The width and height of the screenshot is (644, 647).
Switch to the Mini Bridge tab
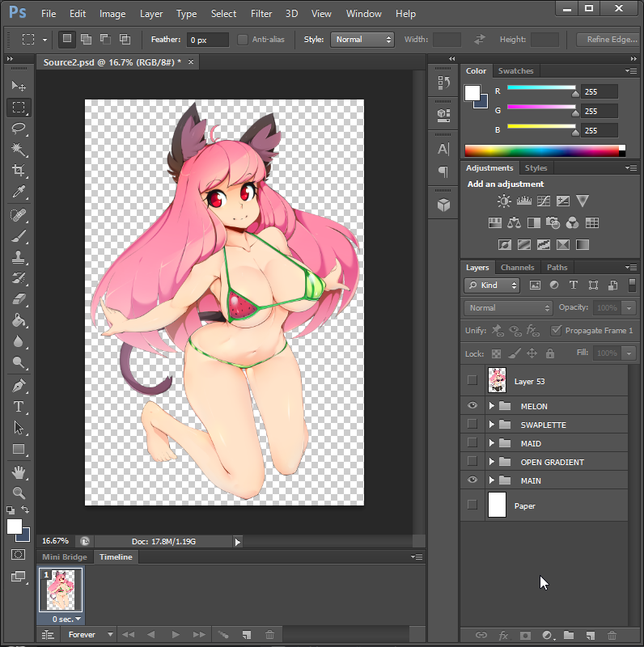tap(65, 557)
